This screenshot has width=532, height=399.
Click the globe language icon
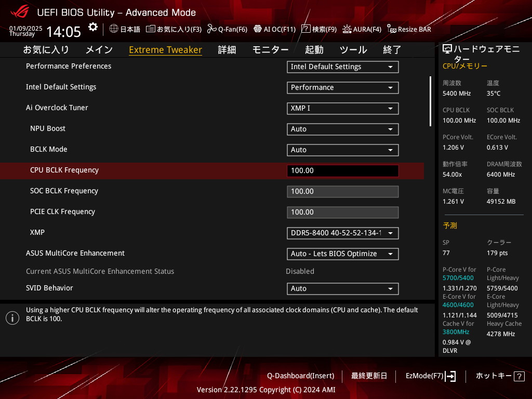pos(114,29)
